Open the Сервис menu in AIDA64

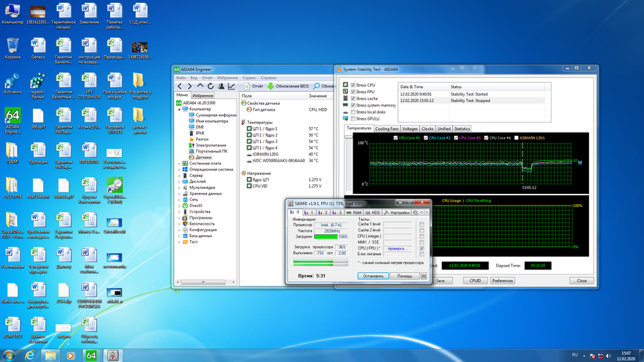click(x=248, y=77)
